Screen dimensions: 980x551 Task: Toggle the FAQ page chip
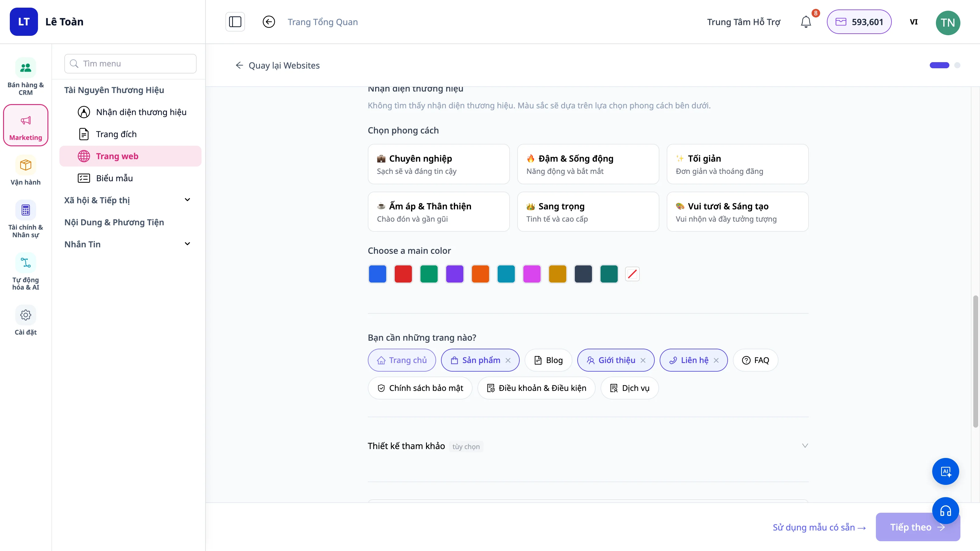[x=755, y=360]
